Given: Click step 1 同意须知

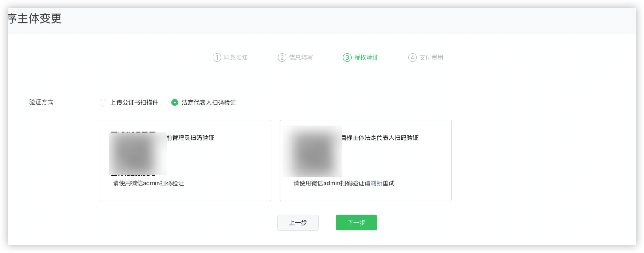Looking at the screenshot, I should (230, 57).
